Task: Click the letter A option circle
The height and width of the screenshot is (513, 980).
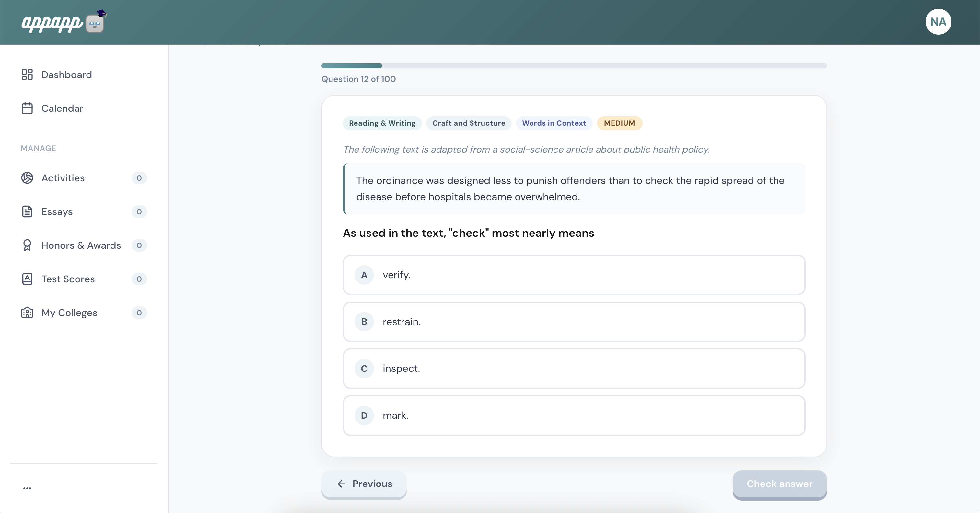Action: click(x=364, y=275)
